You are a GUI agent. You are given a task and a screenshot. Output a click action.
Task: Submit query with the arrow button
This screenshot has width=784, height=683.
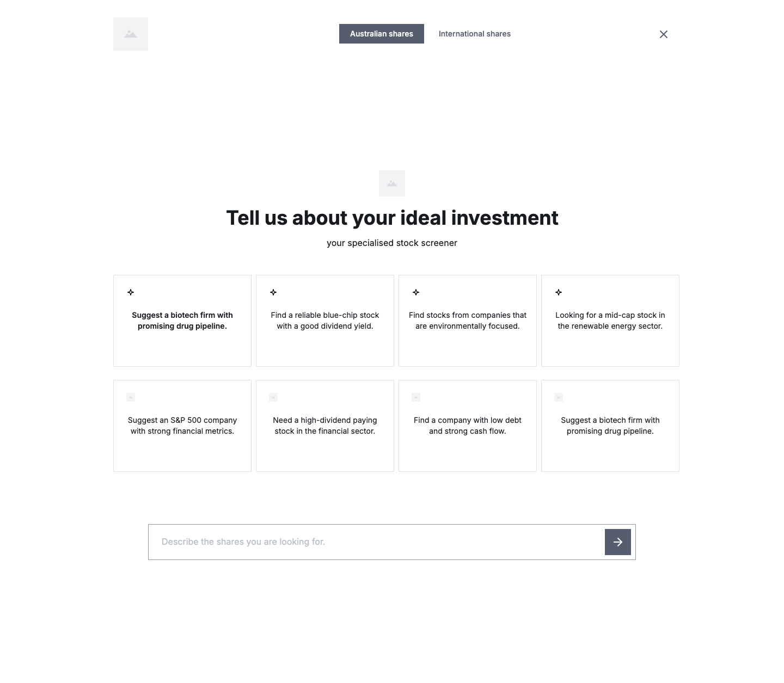(x=617, y=542)
